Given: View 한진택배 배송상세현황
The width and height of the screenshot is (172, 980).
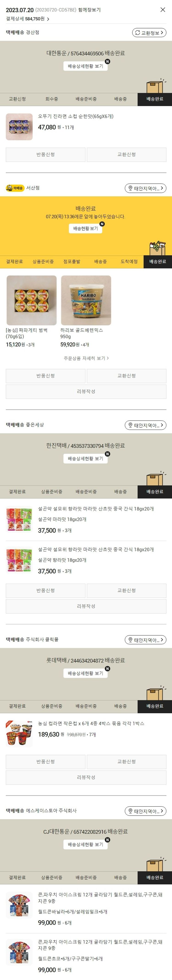Looking at the screenshot, I should coord(86,459).
